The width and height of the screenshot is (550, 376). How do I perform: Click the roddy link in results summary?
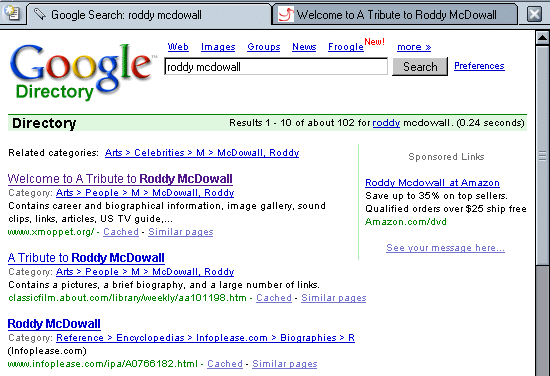click(x=386, y=123)
